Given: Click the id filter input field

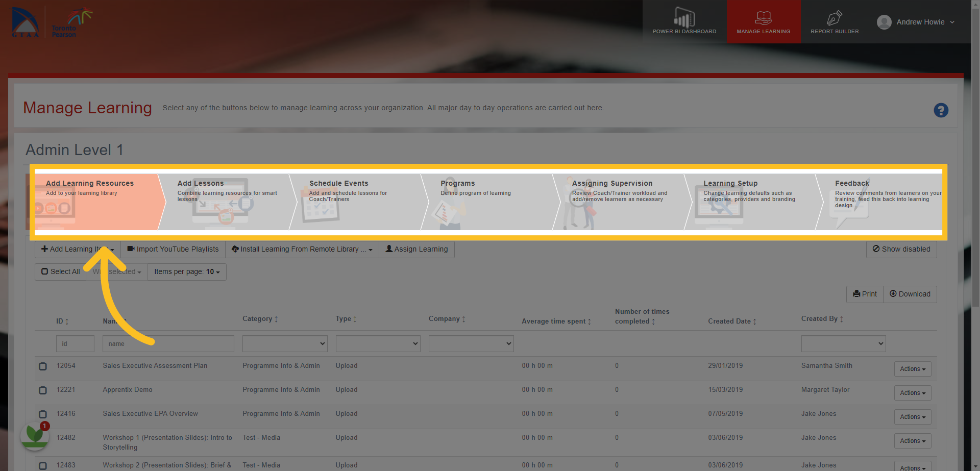Looking at the screenshot, I should (x=75, y=343).
